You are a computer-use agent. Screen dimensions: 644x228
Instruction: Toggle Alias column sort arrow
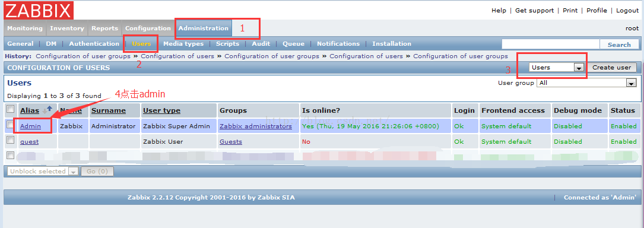click(47, 109)
